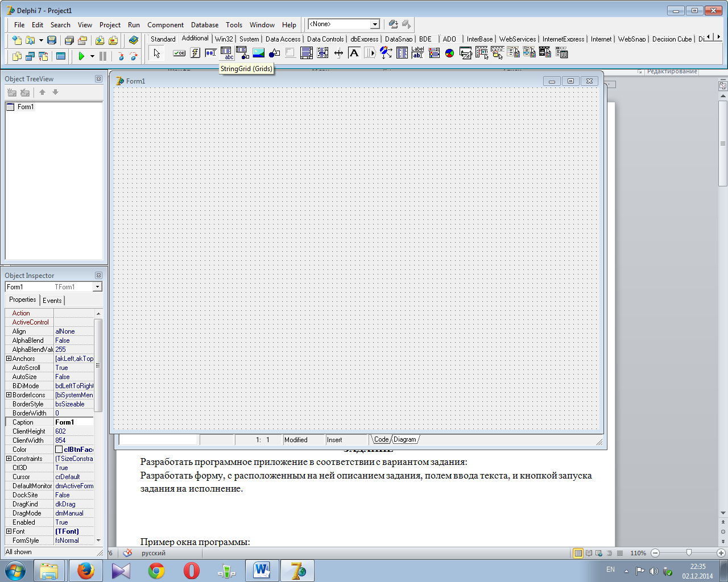728x582 pixels.
Task: Switch to the Win32 palette tab
Action: (x=224, y=39)
